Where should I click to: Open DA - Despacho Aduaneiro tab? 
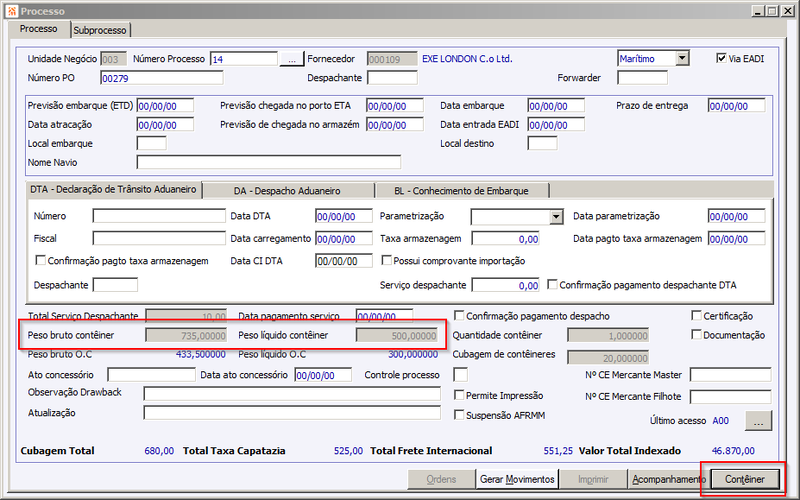pyautogui.click(x=287, y=191)
